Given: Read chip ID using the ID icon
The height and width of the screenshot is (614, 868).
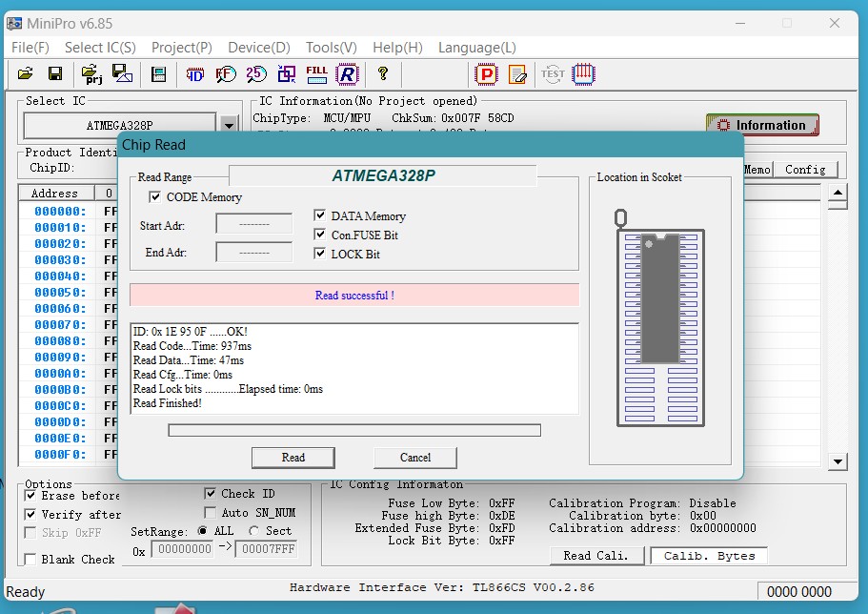Looking at the screenshot, I should (195, 73).
